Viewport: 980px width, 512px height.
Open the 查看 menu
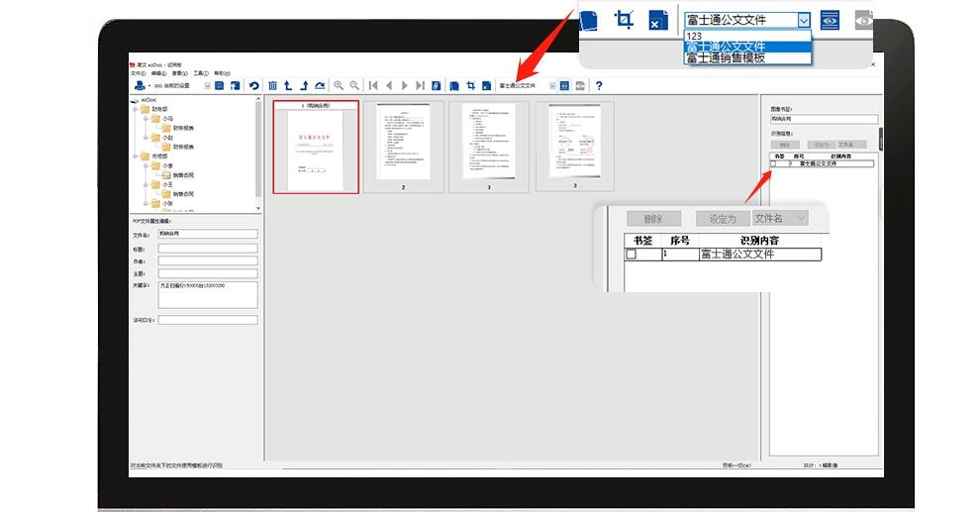point(179,73)
